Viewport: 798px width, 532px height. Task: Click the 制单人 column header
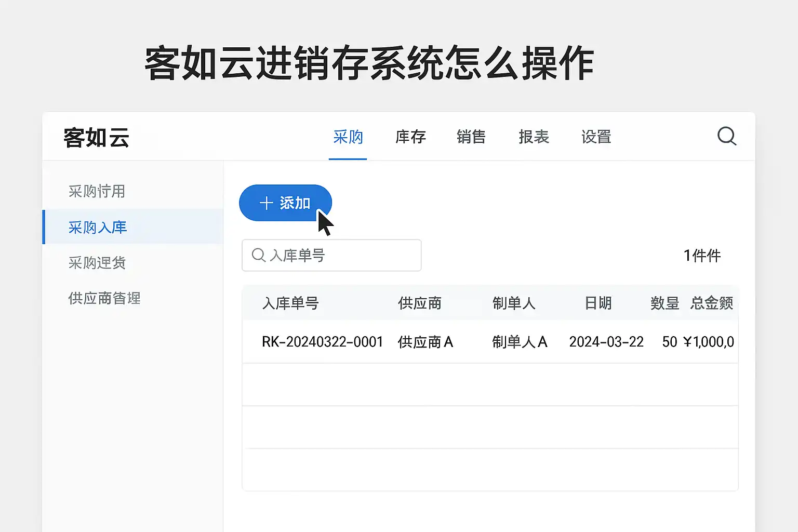514,303
